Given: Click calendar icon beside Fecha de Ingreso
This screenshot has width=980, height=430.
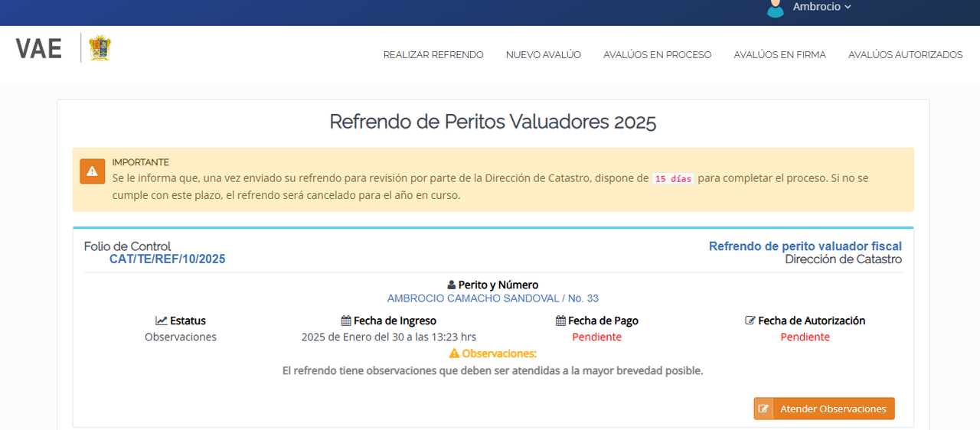Looking at the screenshot, I should tap(346, 321).
